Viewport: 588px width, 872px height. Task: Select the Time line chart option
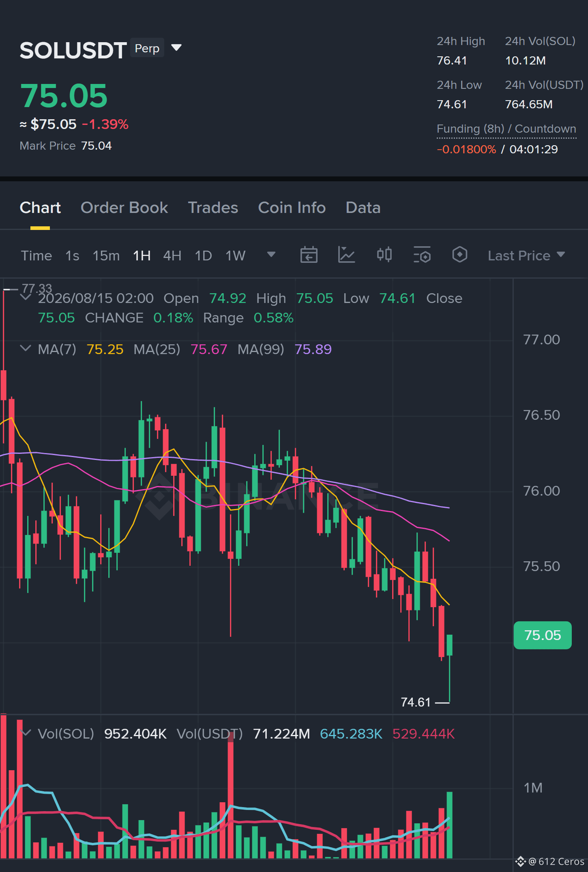click(36, 256)
